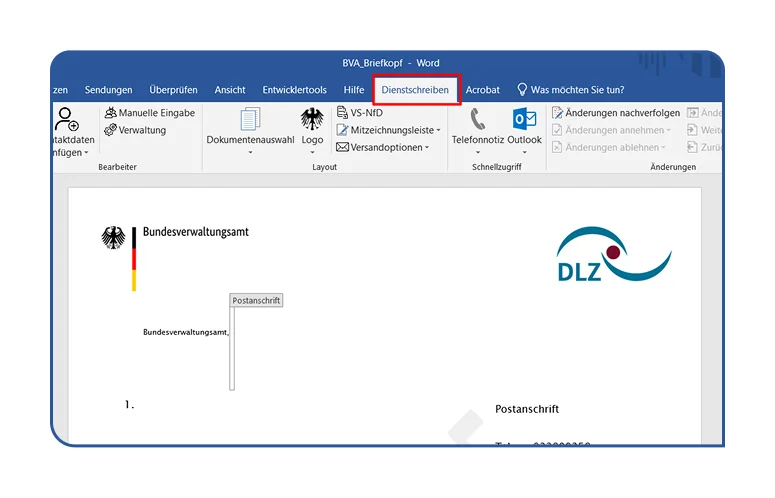Click the Postanschrift content control tag

[x=256, y=300]
